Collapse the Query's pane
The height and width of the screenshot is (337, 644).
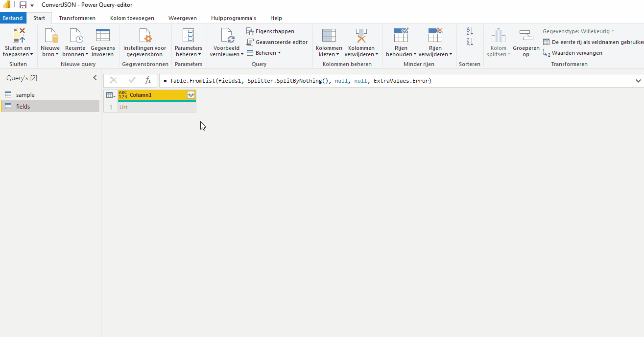[95, 78]
